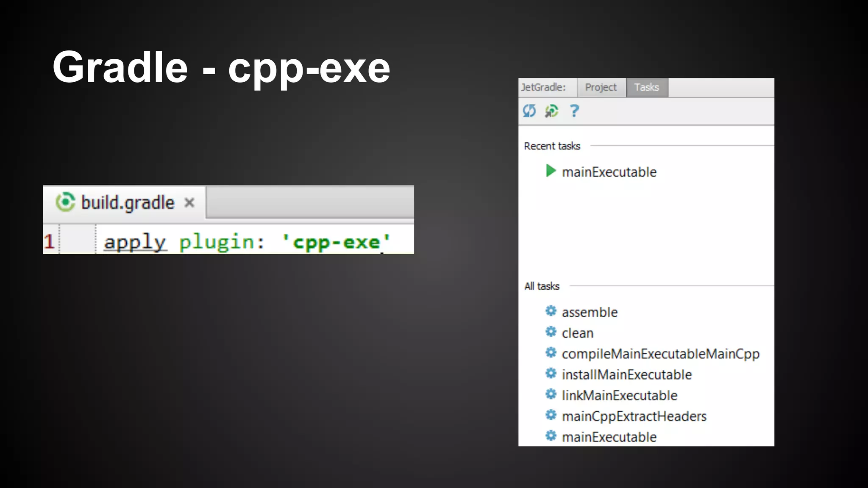Screen dimensions: 868x488
Task: Switch to the Tasks tab
Action: 647,87
